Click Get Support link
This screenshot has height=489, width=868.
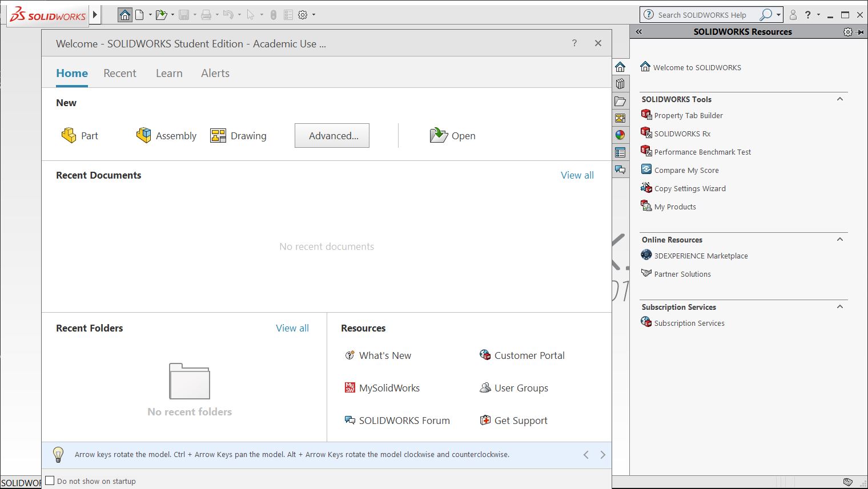(x=513, y=421)
